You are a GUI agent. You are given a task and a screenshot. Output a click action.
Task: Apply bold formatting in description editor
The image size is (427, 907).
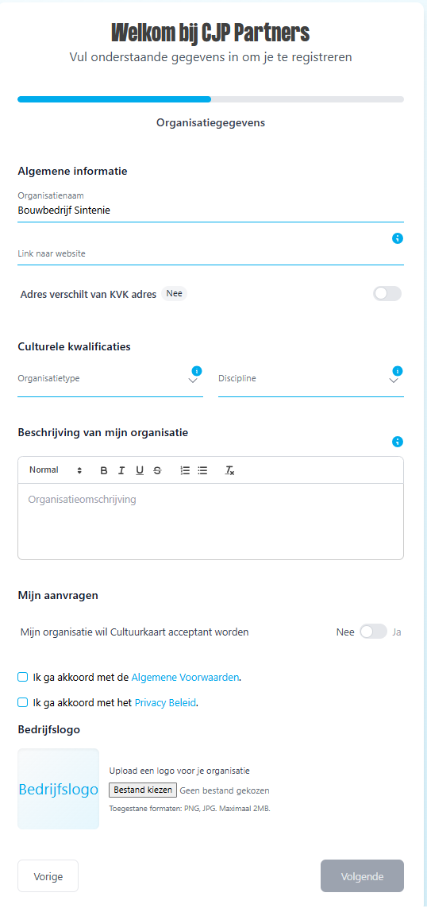(x=104, y=470)
